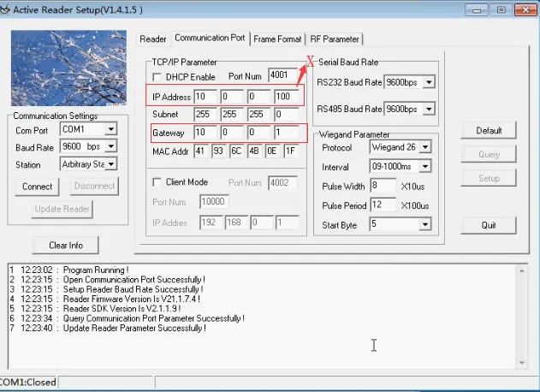540x392 pixels.
Task: Click the MAC Addr field 41
Action: click(201, 151)
